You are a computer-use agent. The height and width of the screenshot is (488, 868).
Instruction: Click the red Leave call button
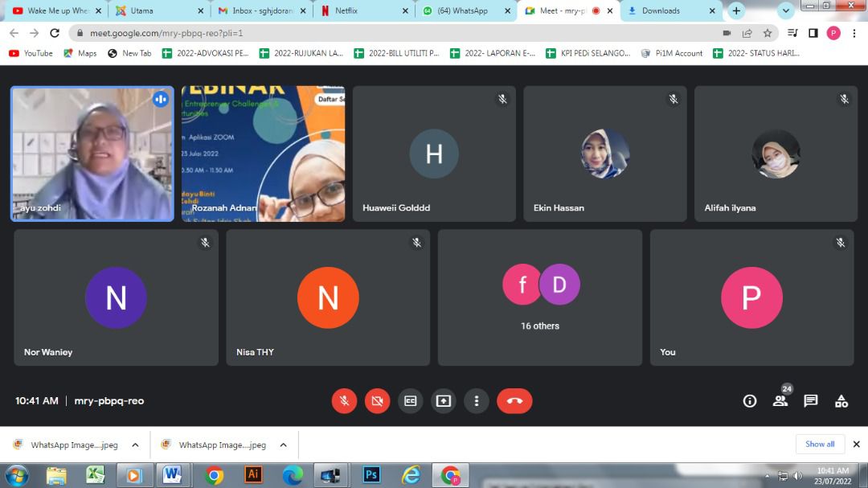click(514, 400)
